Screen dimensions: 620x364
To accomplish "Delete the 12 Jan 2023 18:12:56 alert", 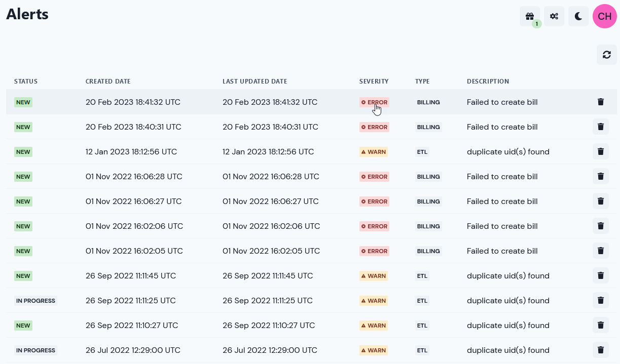I will pyautogui.click(x=601, y=151).
